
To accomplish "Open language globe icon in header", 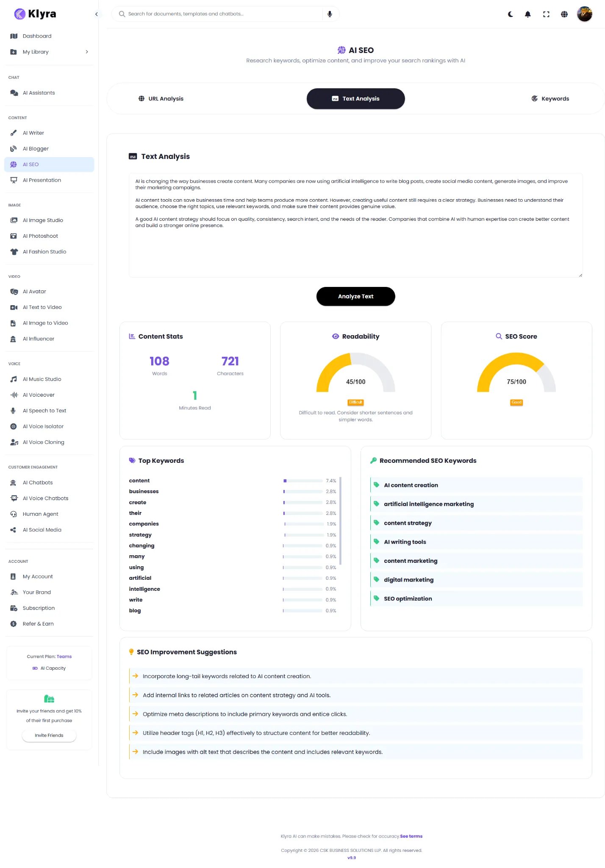I will pos(564,14).
